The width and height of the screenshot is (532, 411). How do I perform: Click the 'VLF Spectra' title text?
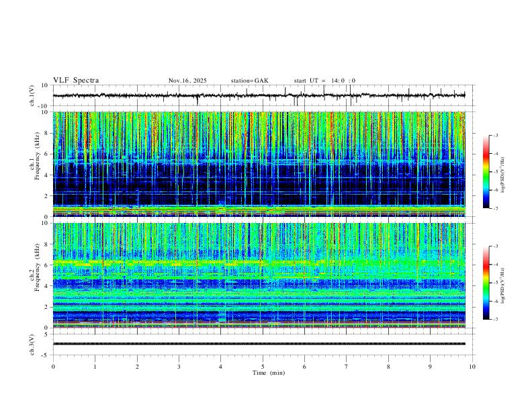pyautogui.click(x=76, y=81)
